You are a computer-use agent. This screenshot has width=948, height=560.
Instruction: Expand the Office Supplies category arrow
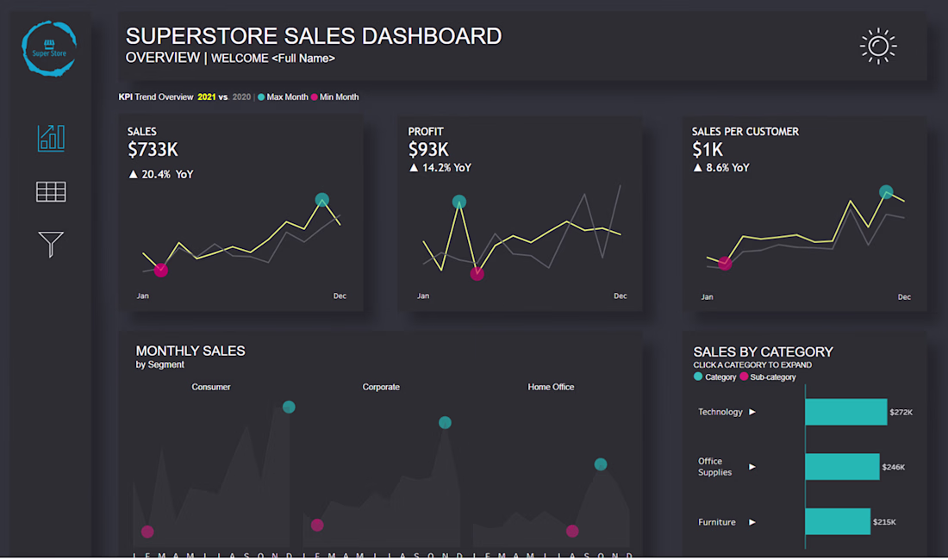752,467
